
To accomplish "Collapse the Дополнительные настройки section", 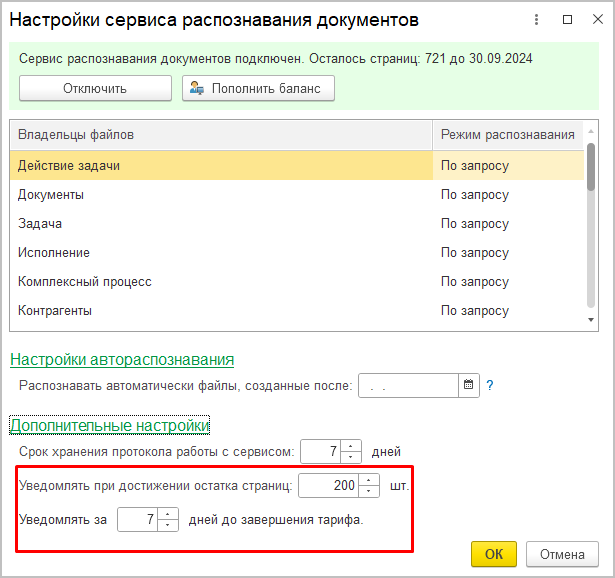I will tap(110, 425).
